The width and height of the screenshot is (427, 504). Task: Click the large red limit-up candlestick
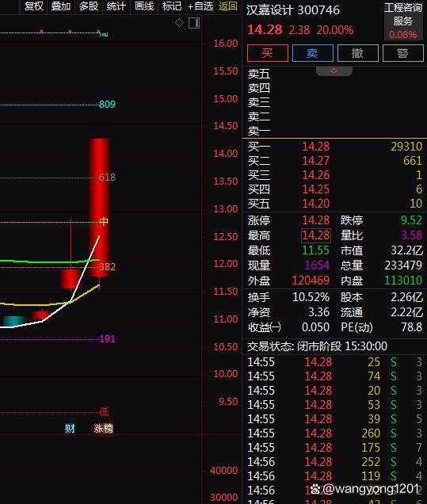coord(99,208)
